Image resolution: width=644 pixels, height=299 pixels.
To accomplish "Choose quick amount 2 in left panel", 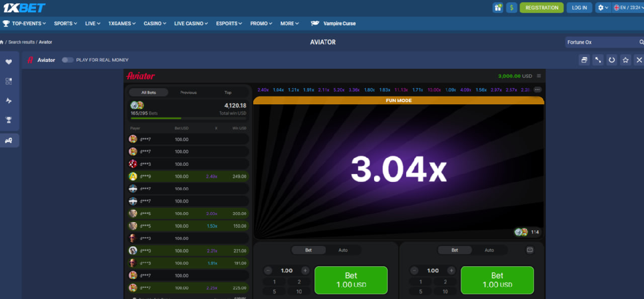I will (x=299, y=282).
